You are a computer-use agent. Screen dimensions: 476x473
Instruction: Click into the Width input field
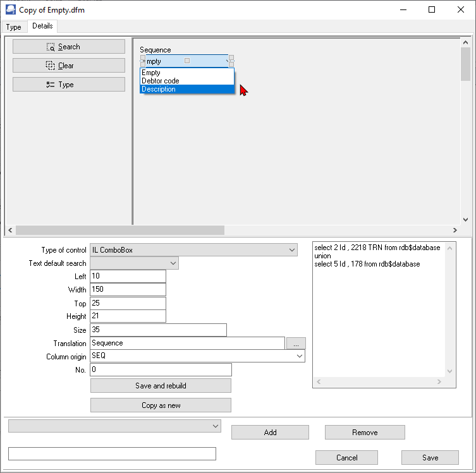(128, 290)
